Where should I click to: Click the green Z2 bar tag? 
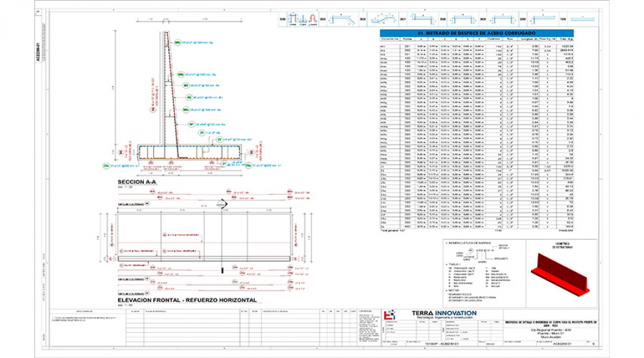tap(220, 140)
